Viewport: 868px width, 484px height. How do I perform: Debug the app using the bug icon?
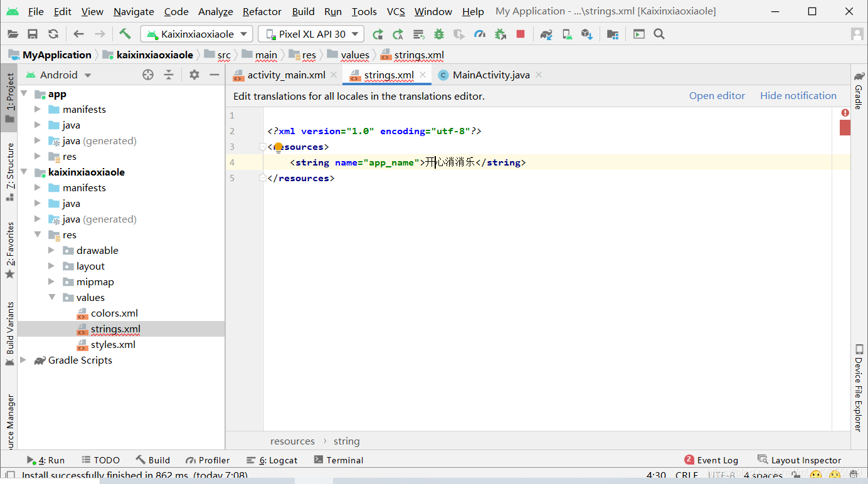coord(438,34)
